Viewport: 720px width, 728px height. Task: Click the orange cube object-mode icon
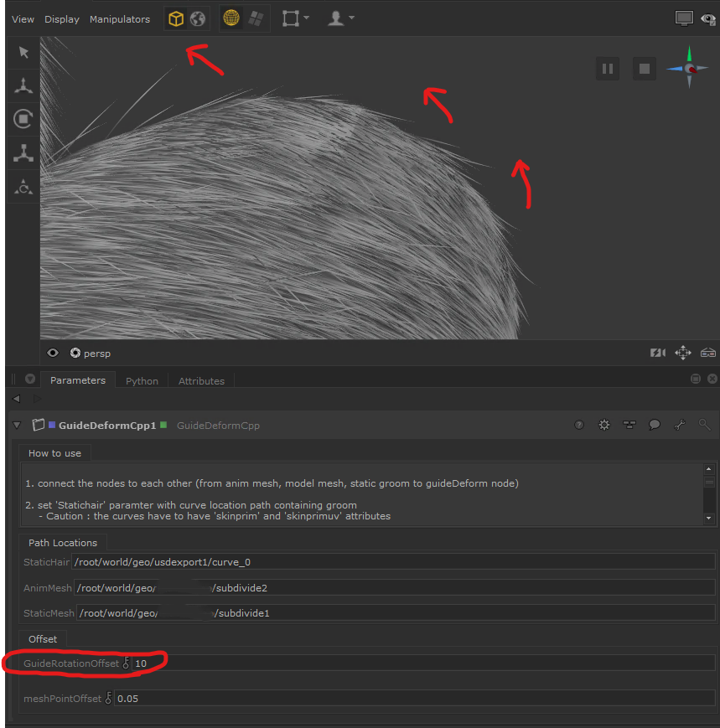[175, 18]
